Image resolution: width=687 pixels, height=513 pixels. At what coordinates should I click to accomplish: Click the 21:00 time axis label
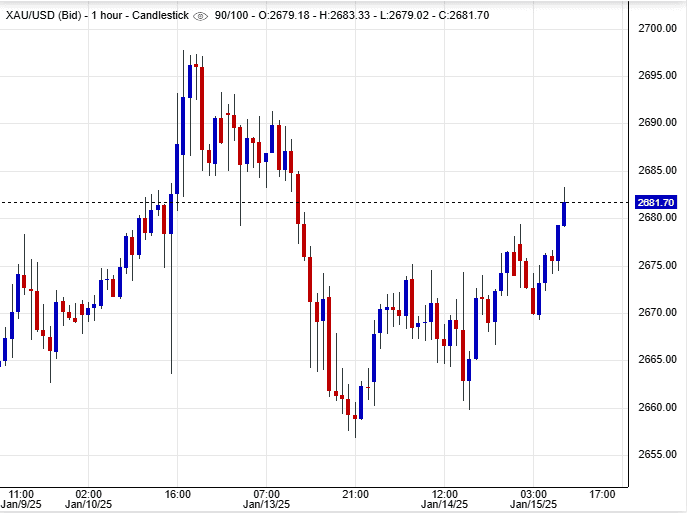click(356, 494)
